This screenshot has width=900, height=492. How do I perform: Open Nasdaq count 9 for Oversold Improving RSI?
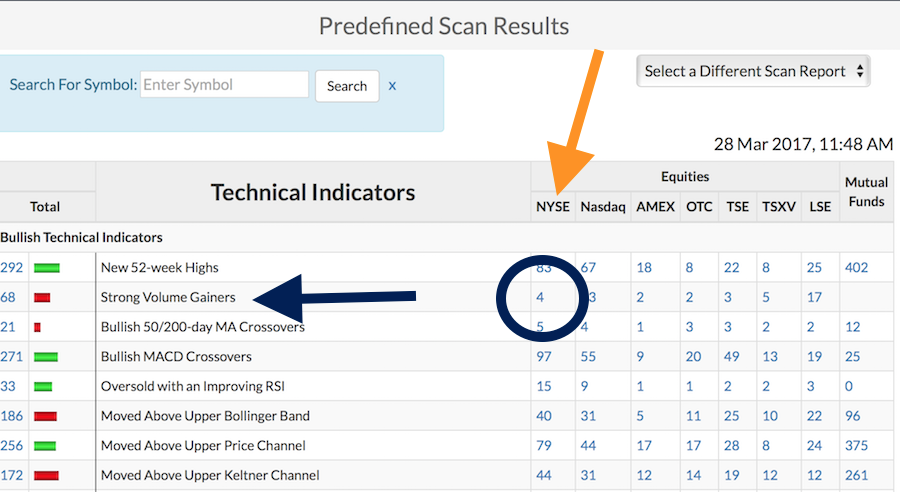point(584,386)
